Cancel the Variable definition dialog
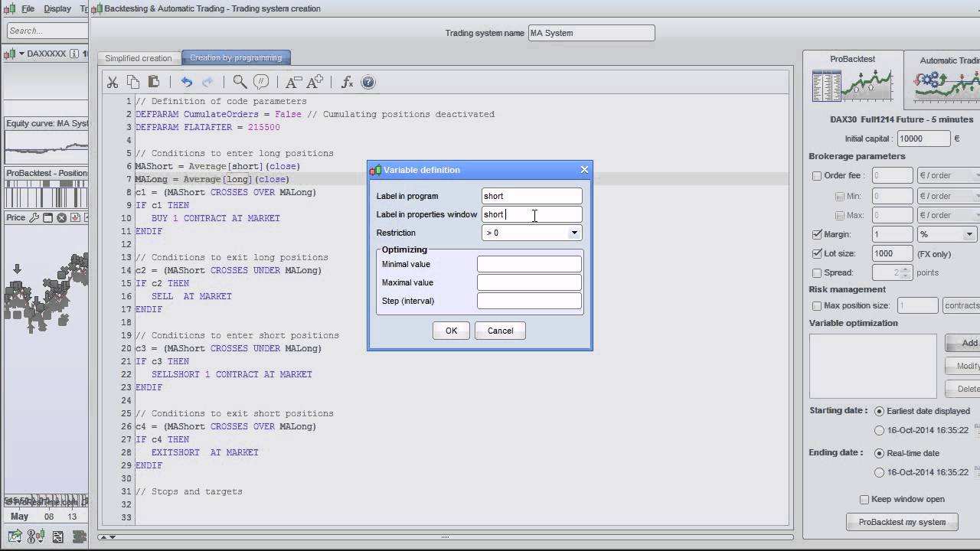 [500, 331]
